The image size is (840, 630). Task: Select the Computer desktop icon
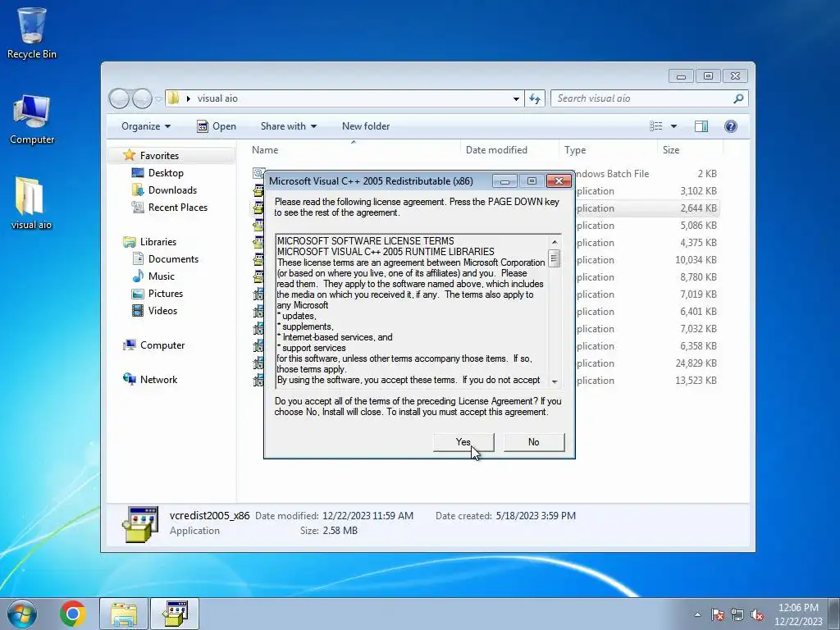pos(32,119)
